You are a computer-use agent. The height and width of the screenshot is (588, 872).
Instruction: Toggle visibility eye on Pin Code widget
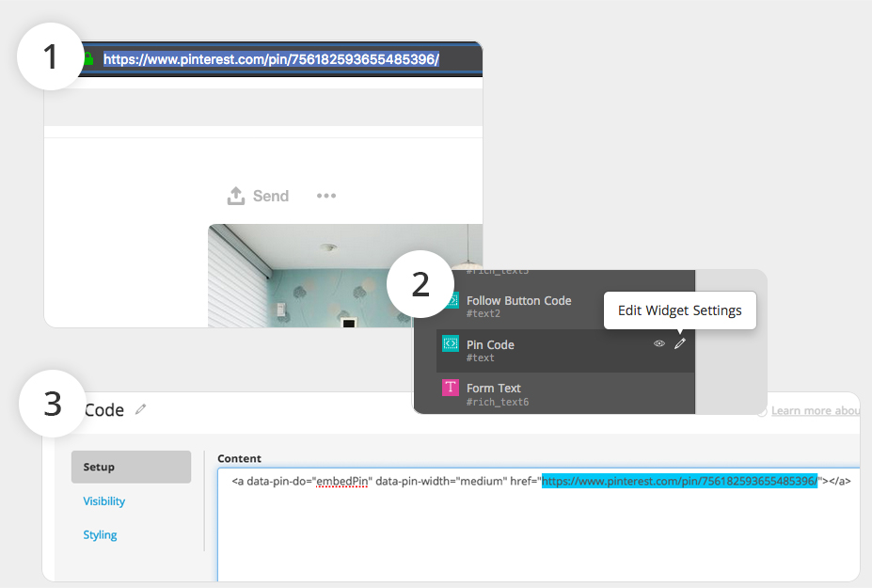[659, 343]
